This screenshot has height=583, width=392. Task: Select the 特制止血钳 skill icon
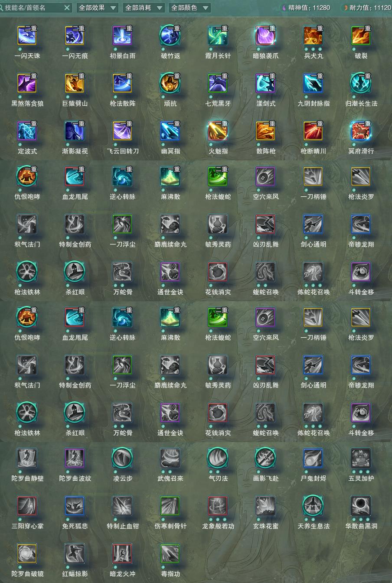pos(122,506)
